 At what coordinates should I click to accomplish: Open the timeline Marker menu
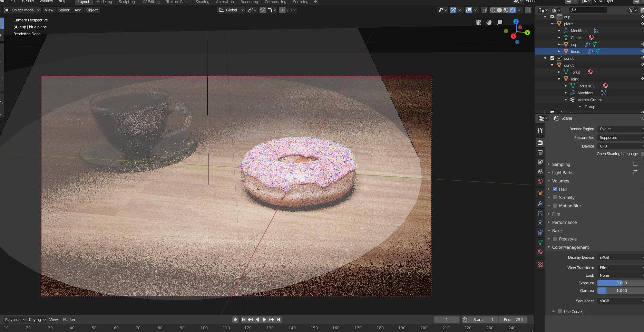[69, 320]
